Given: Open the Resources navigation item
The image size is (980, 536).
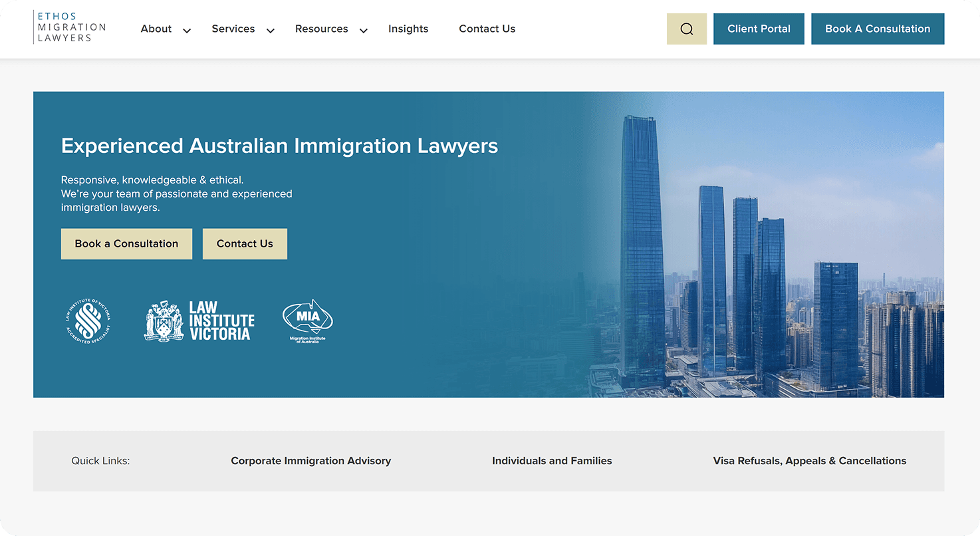Looking at the screenshot, I should [x=322, y=29].
